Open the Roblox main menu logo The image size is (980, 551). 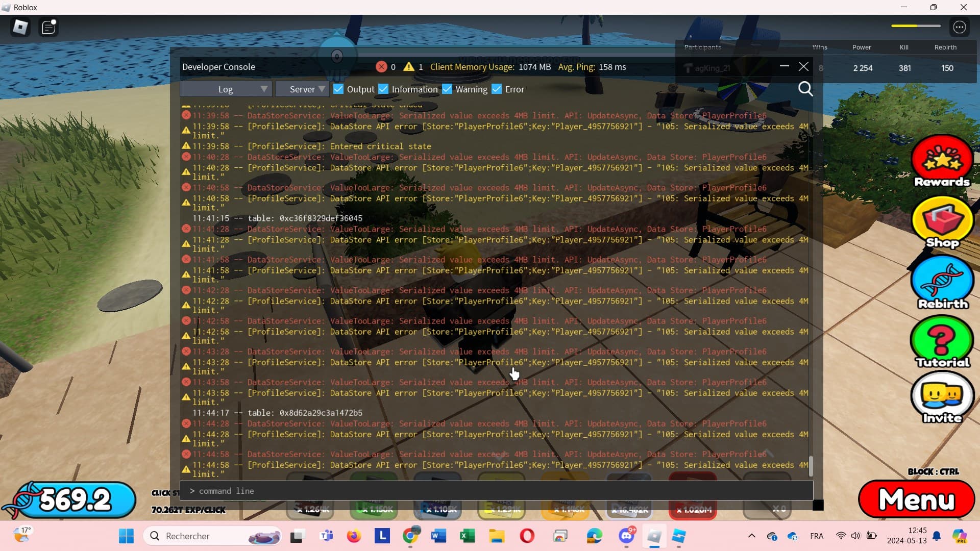[20, 27]
